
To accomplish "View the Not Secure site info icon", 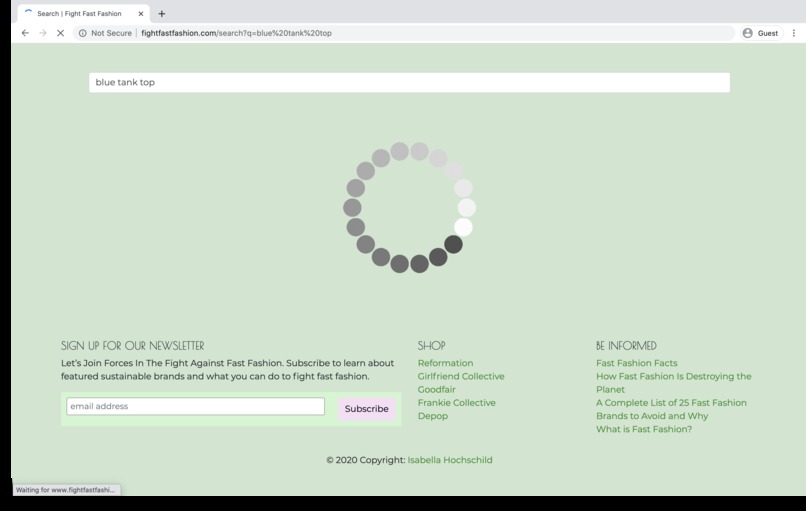I will click(x=82, y=33).
